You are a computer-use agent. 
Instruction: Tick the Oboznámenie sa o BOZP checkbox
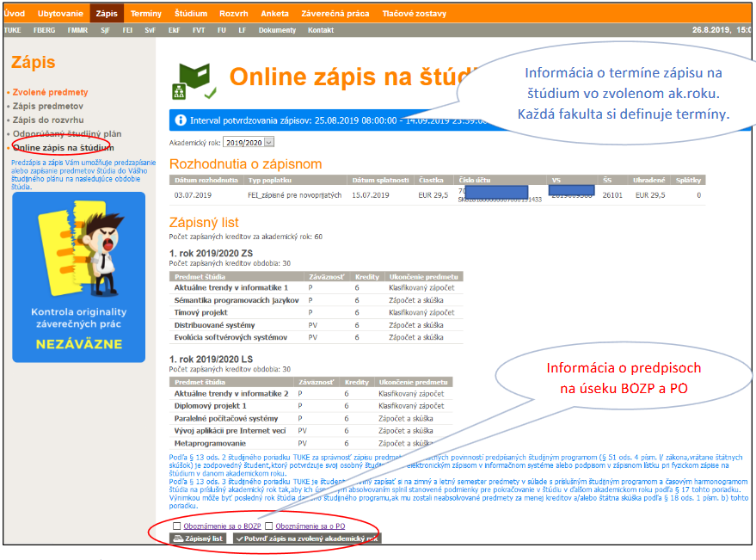[177, 526]
